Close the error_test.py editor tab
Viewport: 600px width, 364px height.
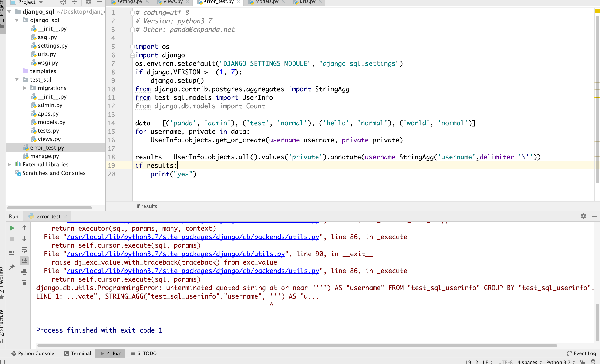[x=238, y=2]
